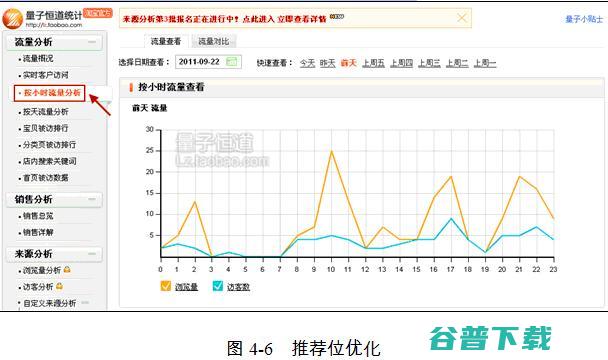608x360 pixels.
Task: Click the lz.taobao.com URL under logo
Action: pos(54,25)
